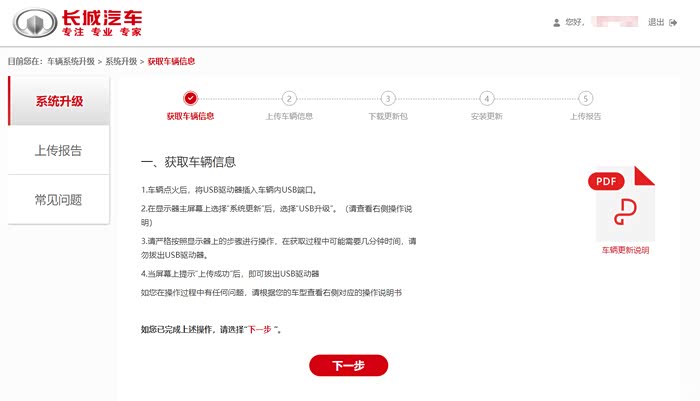Click the 安装更新 step label
This screenshot has height=401, width=700.
tap(487, 116)
